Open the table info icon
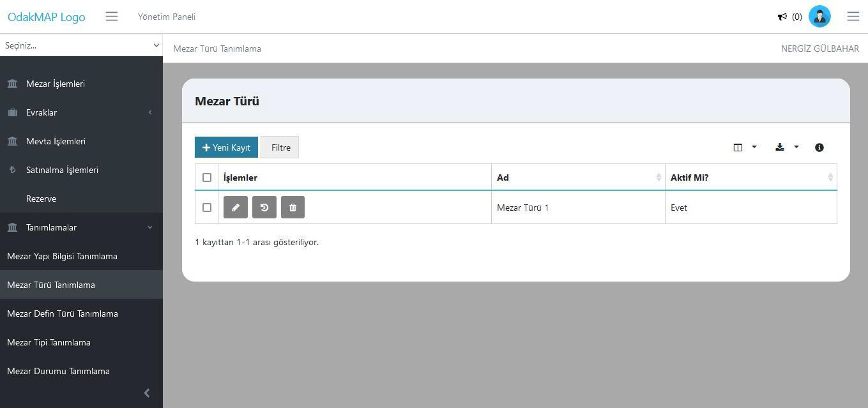The width and height of the screenshot is (868, 408). coord(819,147)
